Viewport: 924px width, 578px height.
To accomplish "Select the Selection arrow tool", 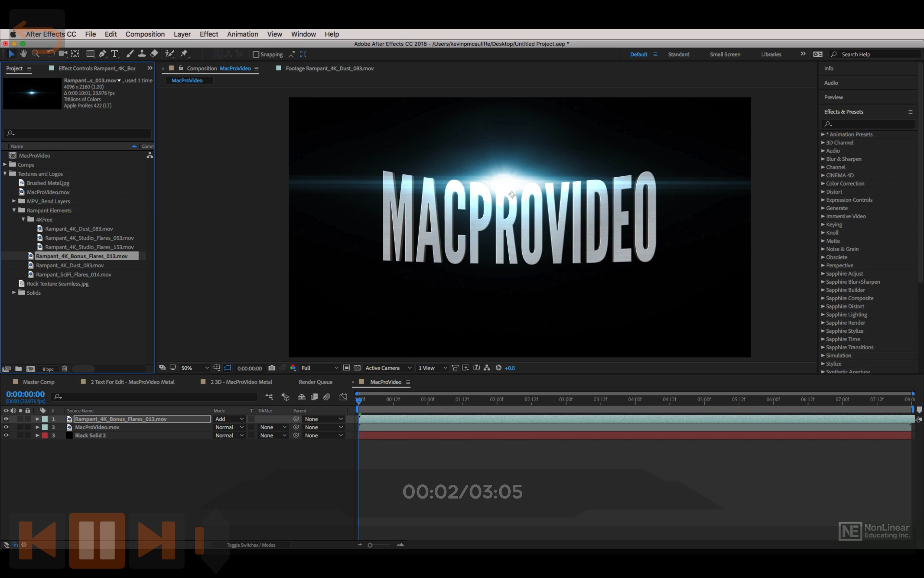I will (x=12, y=54).
